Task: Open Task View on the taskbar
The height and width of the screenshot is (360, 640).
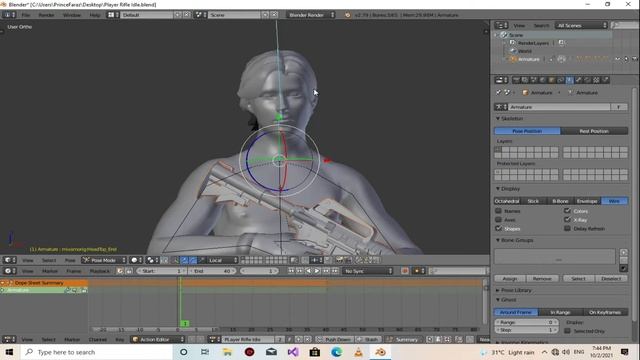Action: (205, 352)
